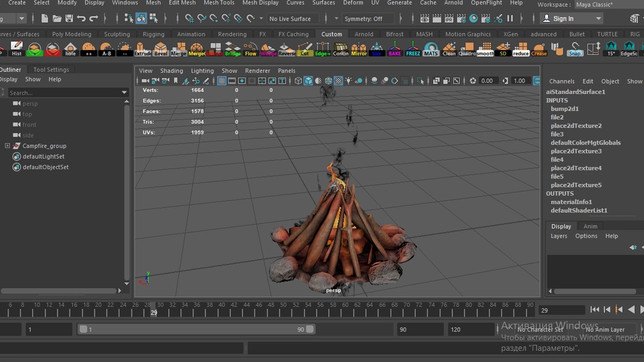Image resolution: width=644 pixels, height=362 pixels.
Task: Click the pause Viewport 2.0 icon
Action: [x=510, y=18]
